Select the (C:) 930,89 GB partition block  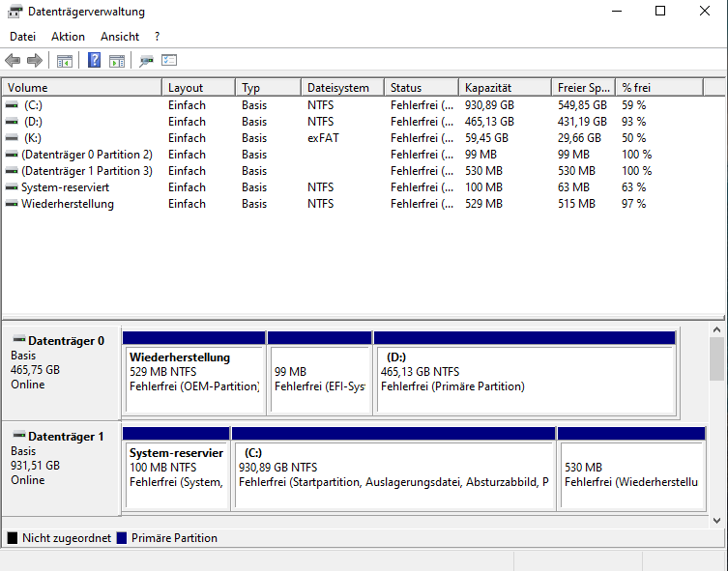point(393,469)
